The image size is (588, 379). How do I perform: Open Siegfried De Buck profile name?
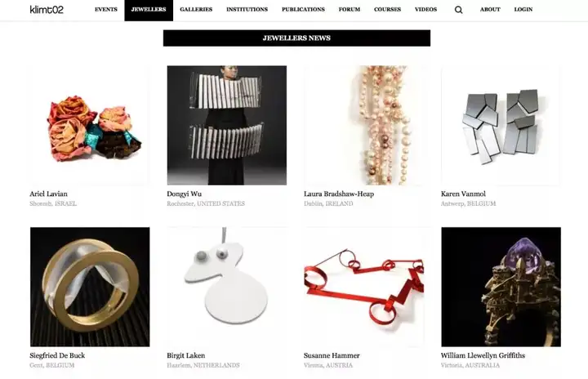point(57,355)
